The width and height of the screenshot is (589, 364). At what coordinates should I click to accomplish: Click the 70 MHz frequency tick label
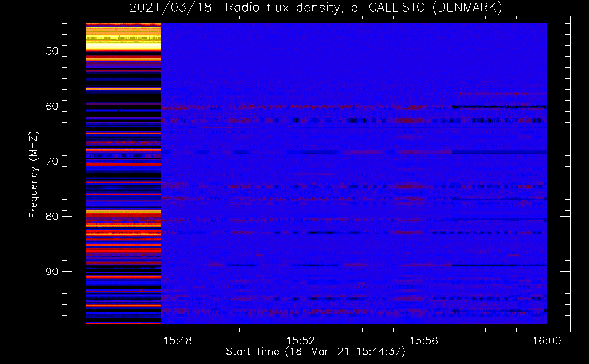(52, 161)
